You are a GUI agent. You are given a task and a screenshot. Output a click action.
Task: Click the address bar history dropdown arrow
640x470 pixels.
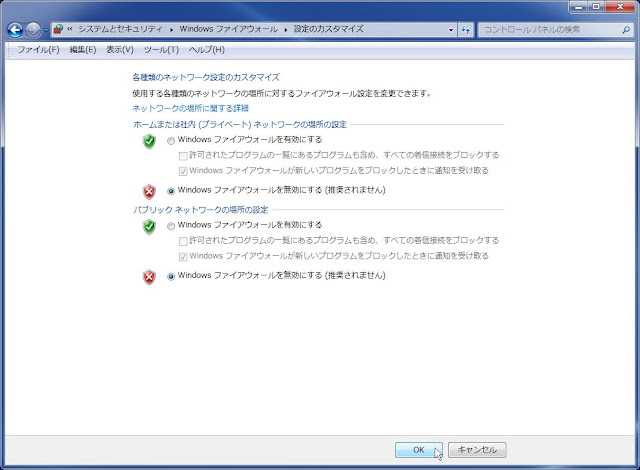(451, 30)
